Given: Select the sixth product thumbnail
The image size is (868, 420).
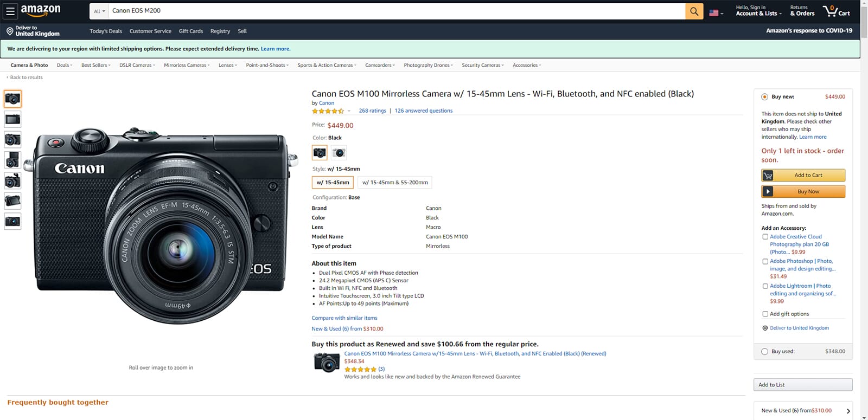Looking at the screenshot, I should [12, 201].
